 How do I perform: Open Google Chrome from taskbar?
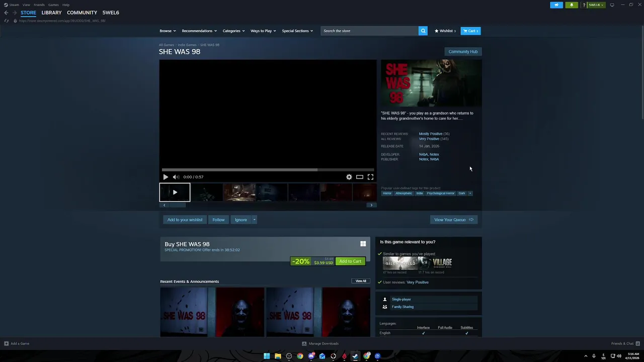[300, 356]
